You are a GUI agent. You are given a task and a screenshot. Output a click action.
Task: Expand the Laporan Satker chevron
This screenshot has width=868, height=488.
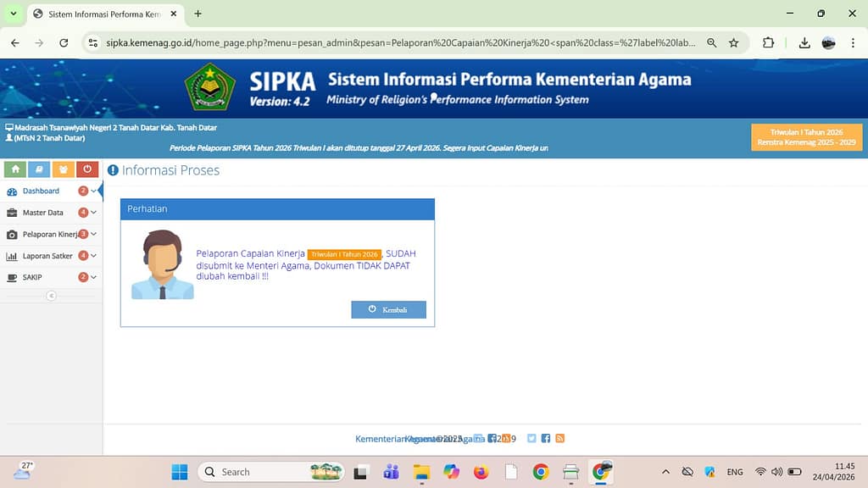[93, 256]
